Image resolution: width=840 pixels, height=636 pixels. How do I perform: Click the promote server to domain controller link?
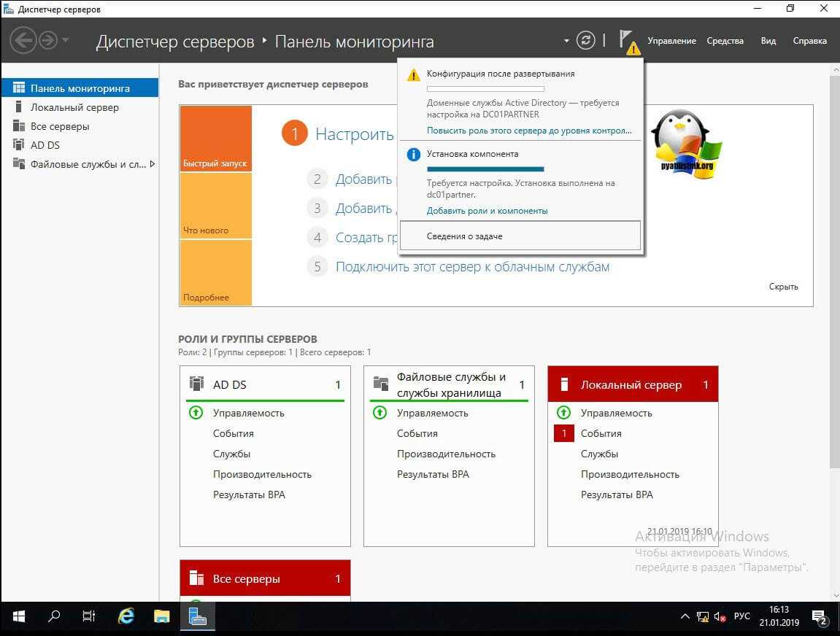(x=529, y=131)
